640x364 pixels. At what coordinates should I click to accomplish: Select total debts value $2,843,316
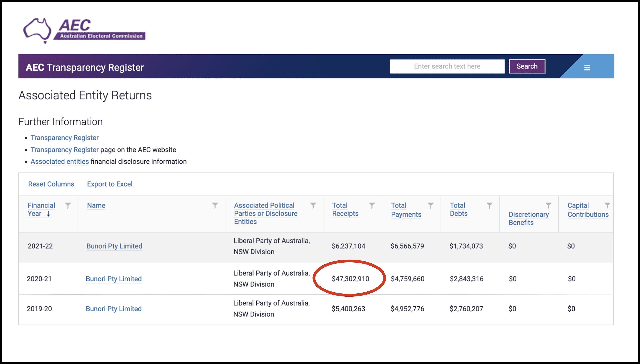click(466, 279)
